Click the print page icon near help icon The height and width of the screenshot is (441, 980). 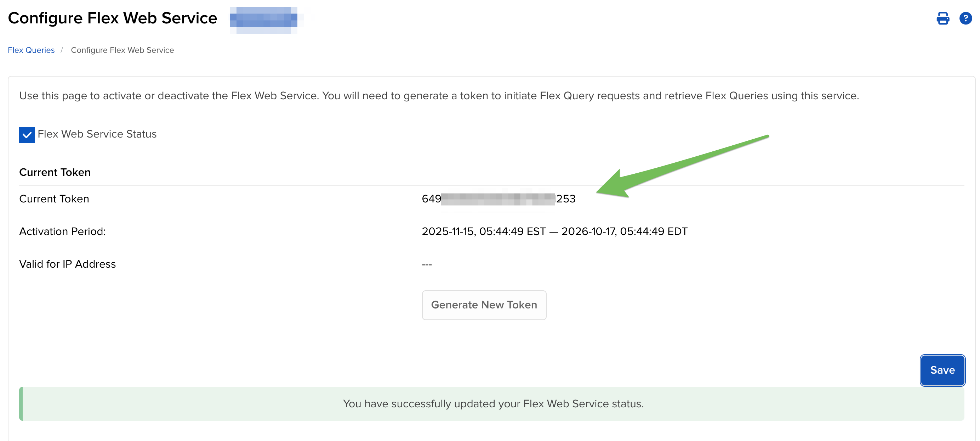(x=942, y=18)
